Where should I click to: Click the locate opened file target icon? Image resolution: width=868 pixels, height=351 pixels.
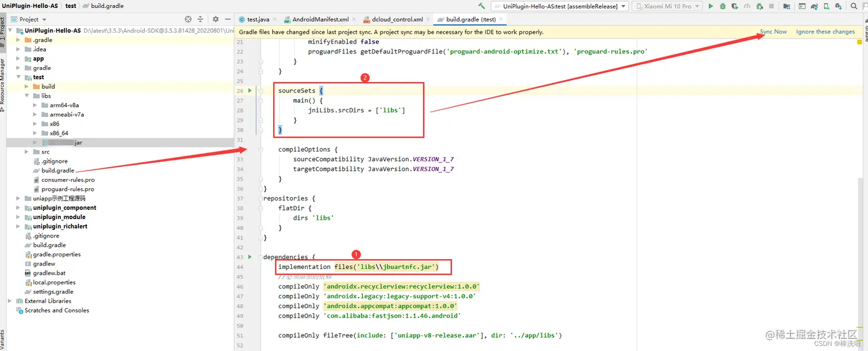188,19
